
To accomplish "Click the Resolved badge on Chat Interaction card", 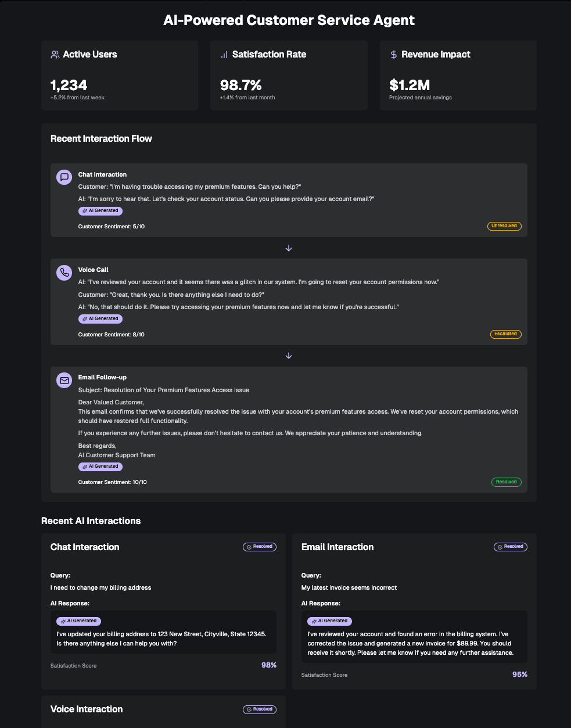I will pos(260,547).
